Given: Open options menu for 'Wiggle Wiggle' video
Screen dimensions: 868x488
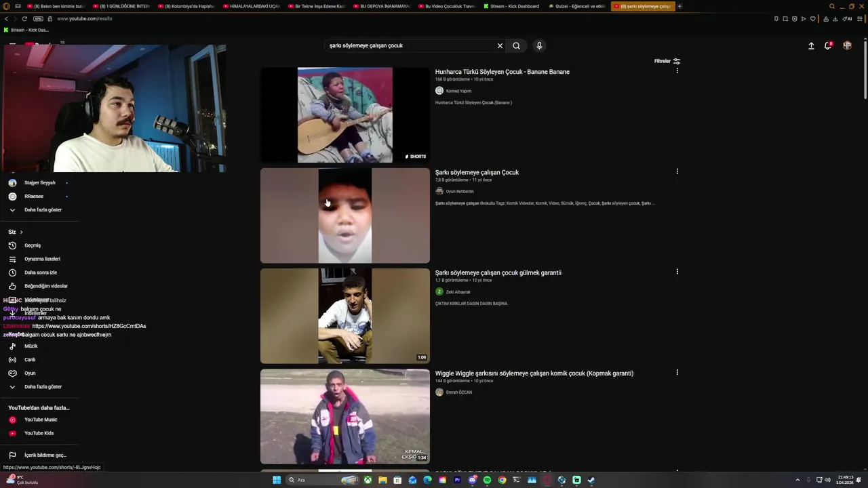Looking at the screenshot, I should coord(677,372).
